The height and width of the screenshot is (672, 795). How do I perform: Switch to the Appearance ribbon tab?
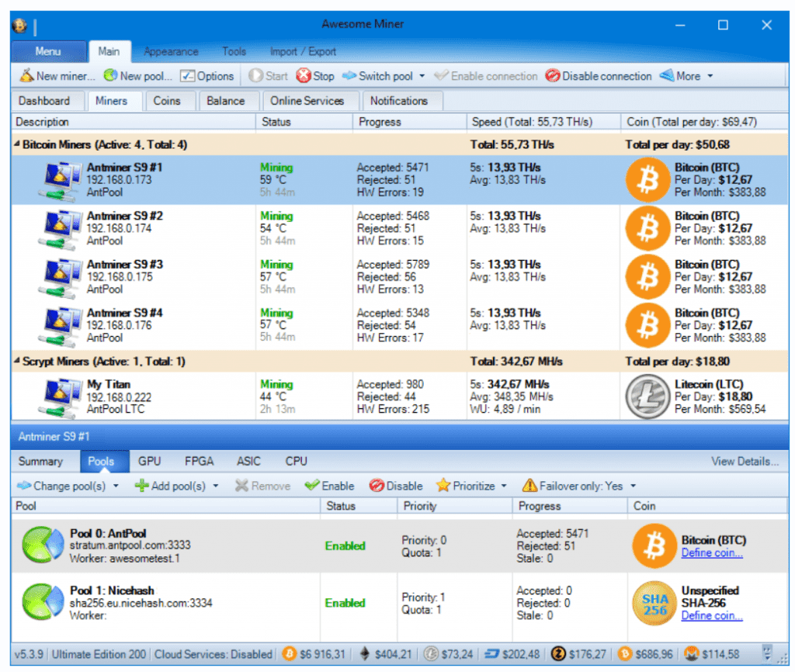171,52
